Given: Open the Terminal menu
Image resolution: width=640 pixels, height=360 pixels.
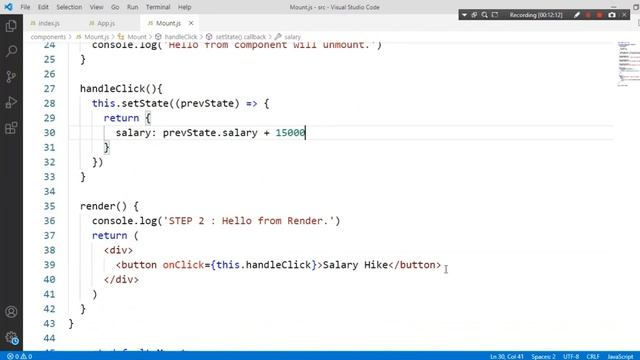Looking at the screenshot, I should (x=158, y=7).
